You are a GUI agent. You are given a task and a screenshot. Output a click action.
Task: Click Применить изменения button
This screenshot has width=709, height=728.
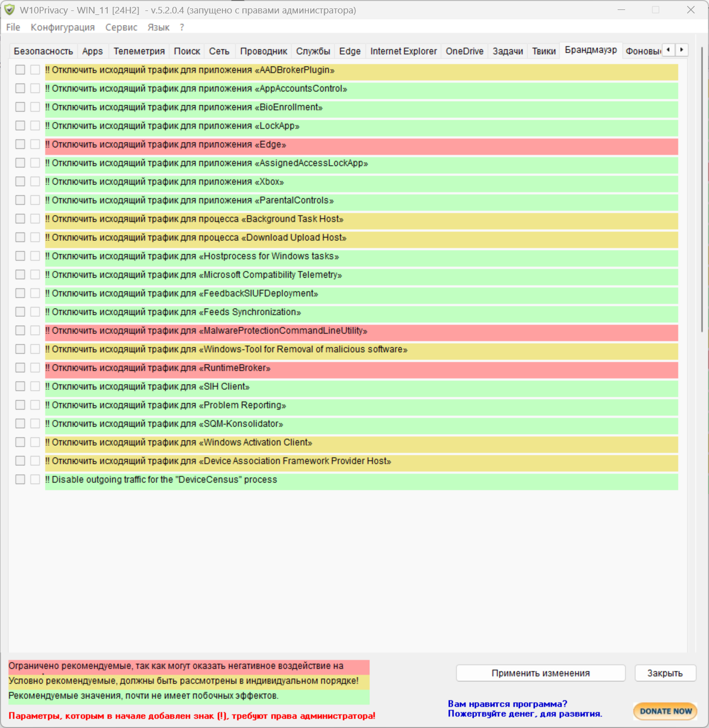[x=540, y=673]
